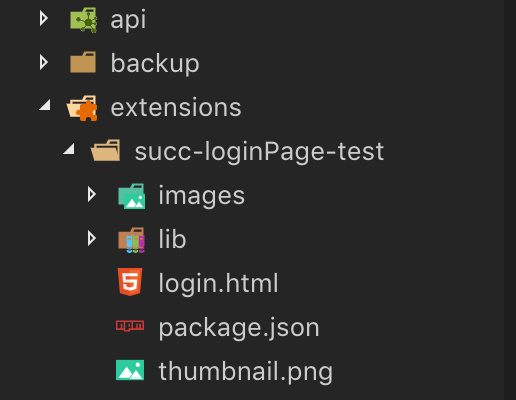Expand the backup folder arrow
This screenshot has height=400, width=516.
(x=44, y=62)
